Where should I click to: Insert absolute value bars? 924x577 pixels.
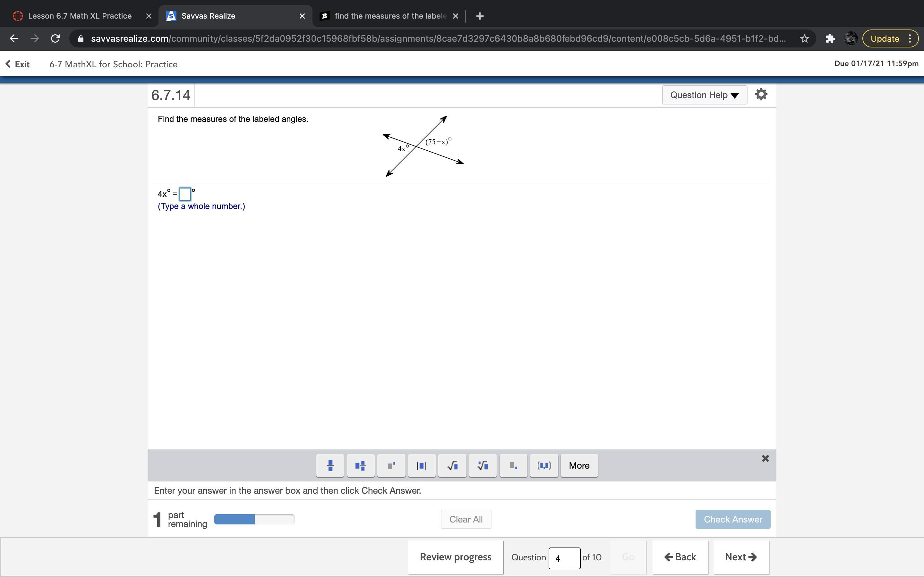pyautogui.click(x=422, y=465)
